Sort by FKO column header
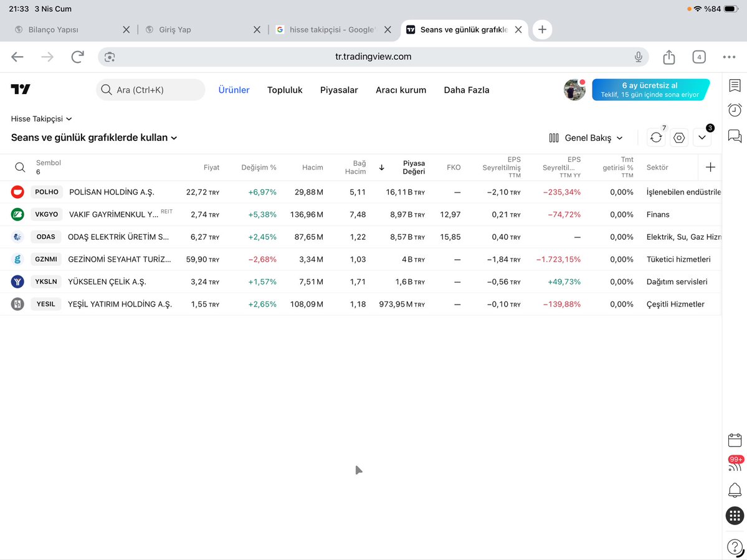 [x=454, y=167]
